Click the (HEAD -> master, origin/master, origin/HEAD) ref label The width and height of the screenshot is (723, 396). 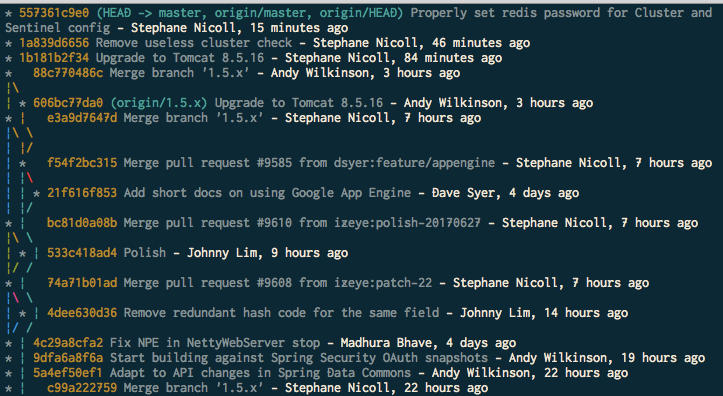(x=249, y=13)
